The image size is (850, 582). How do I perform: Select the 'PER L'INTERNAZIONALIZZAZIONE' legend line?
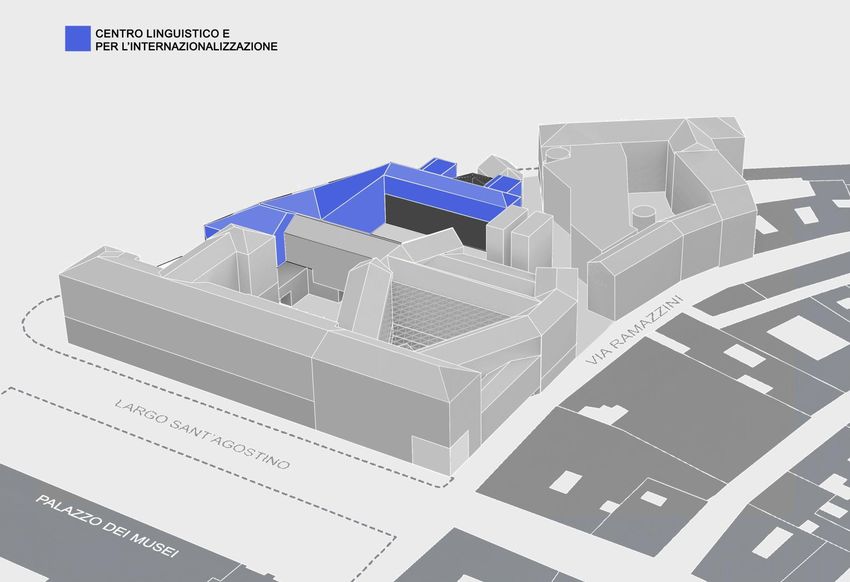[186, 47]
